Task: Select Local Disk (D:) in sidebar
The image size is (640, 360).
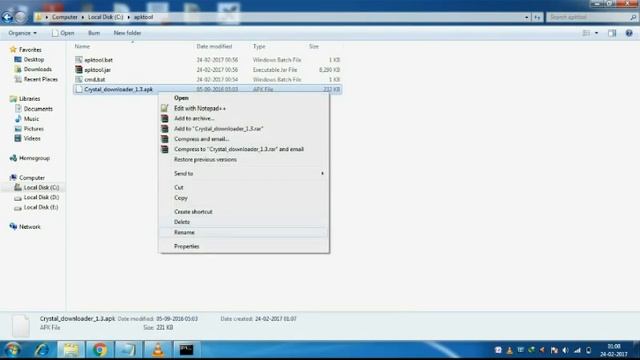Action: coord(41,197)
